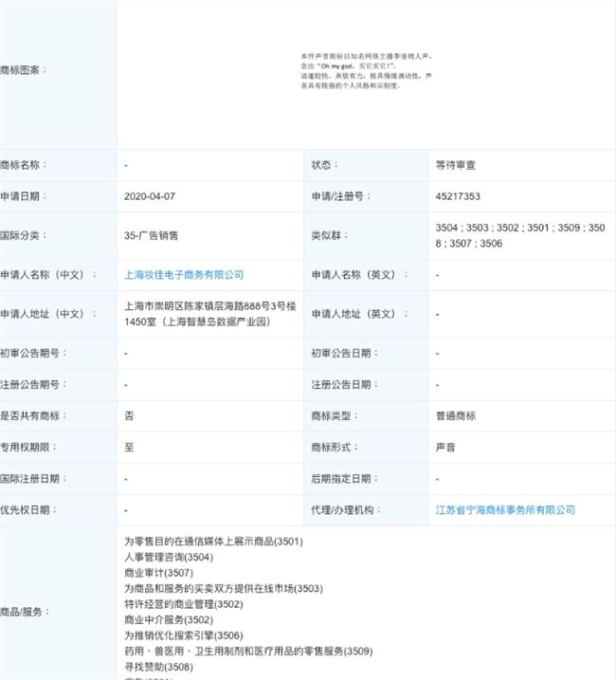Click service item 特许经营的商业管理(3502)
The height and width of the screenshot is (680, 616).
tap(183, 604)
